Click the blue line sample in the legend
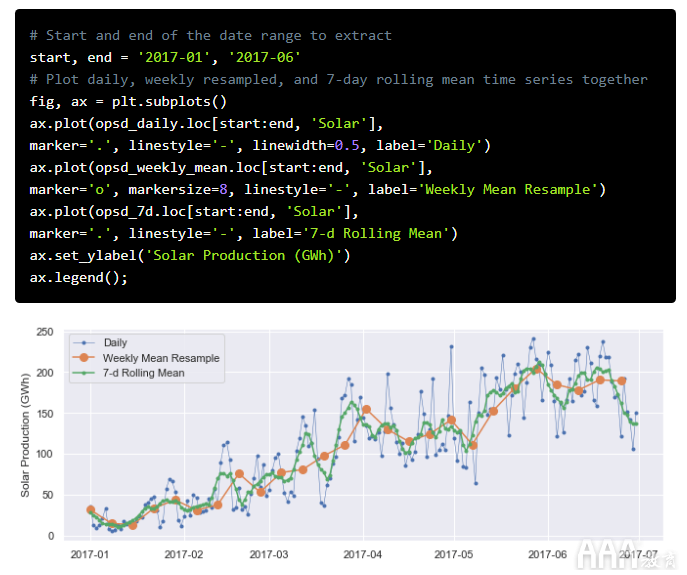The height and width of the screenshot is (575, 687). point(84,343)
